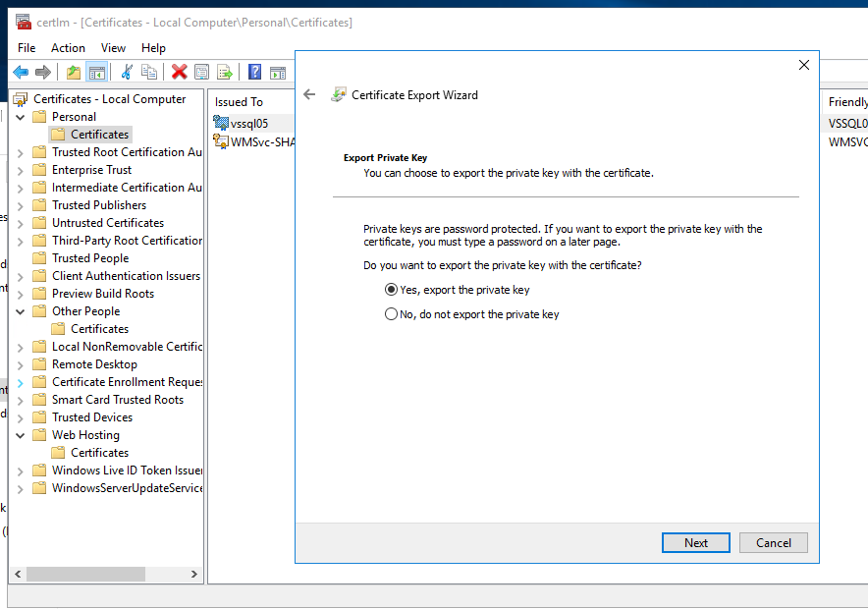The image size is (868, 609).
Task: Select 'No, do not export the private key'
Action: pos(392,314)
